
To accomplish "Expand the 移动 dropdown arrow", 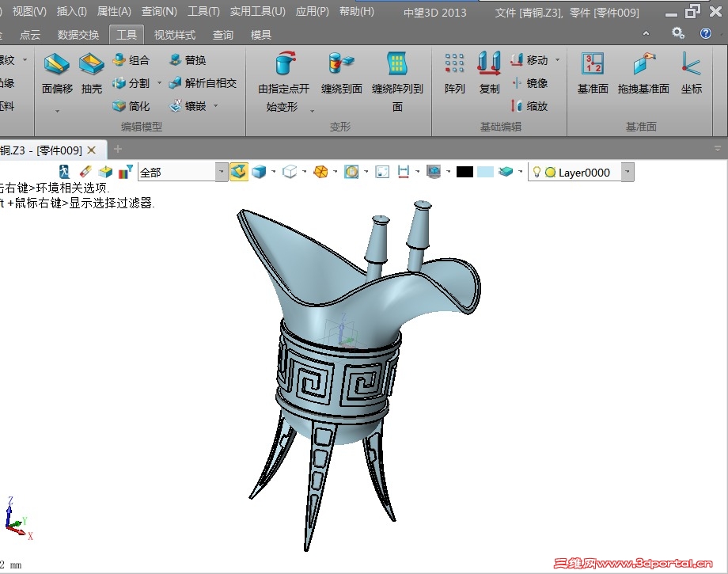I will [x=558, y=60].
